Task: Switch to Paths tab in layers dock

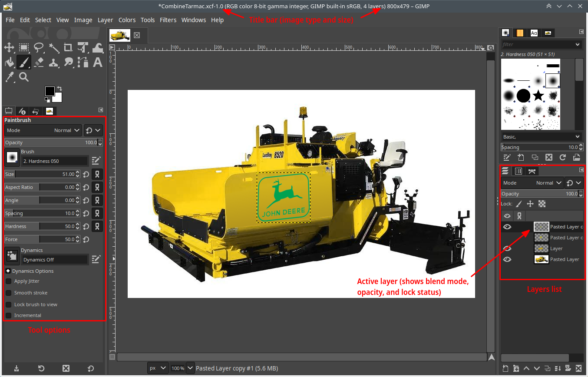Action: (532, 171)
